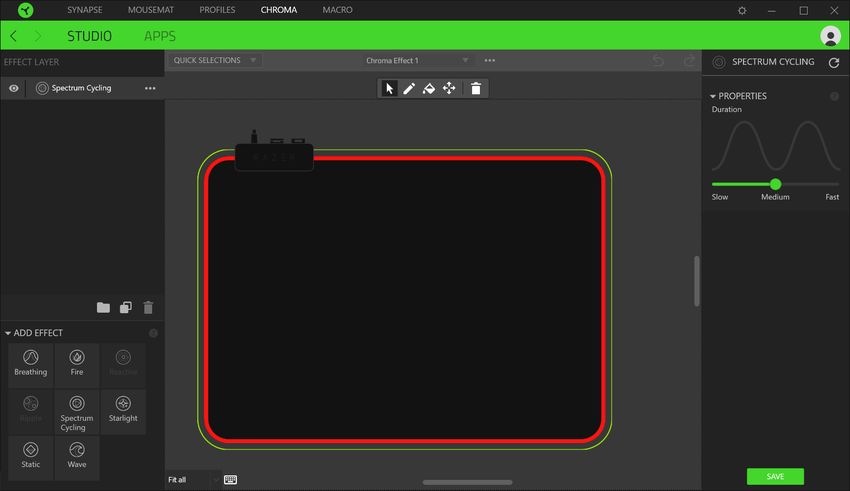Go back with the left arrow

tap(14, 36)
